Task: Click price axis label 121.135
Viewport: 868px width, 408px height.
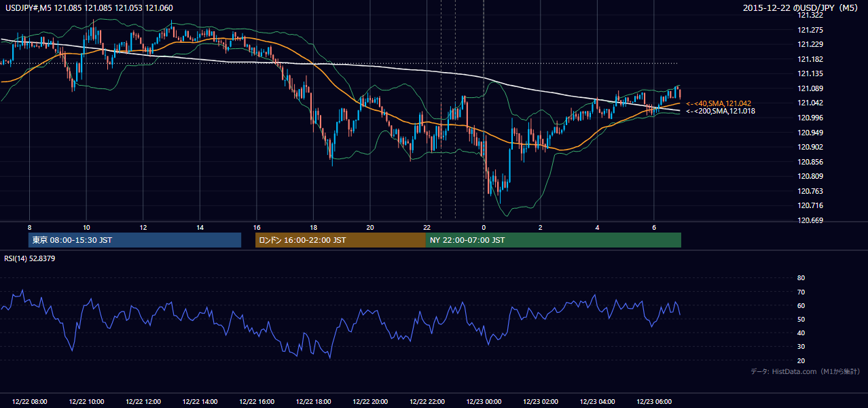Action: coord(810,74)
